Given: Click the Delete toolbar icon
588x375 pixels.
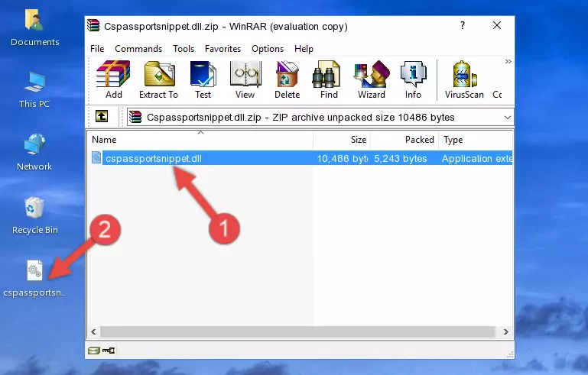Looking at the screenshot, I should coord(288,79).
